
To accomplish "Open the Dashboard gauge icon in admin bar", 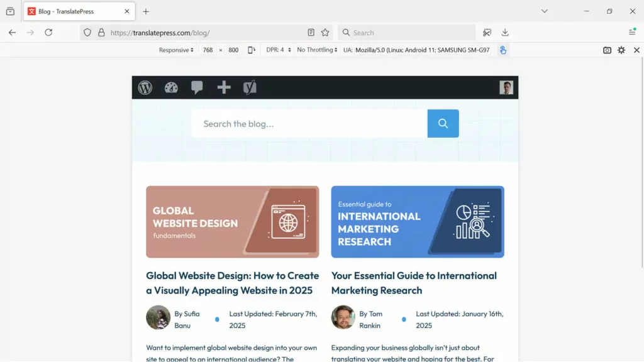I will coord(171,87).
